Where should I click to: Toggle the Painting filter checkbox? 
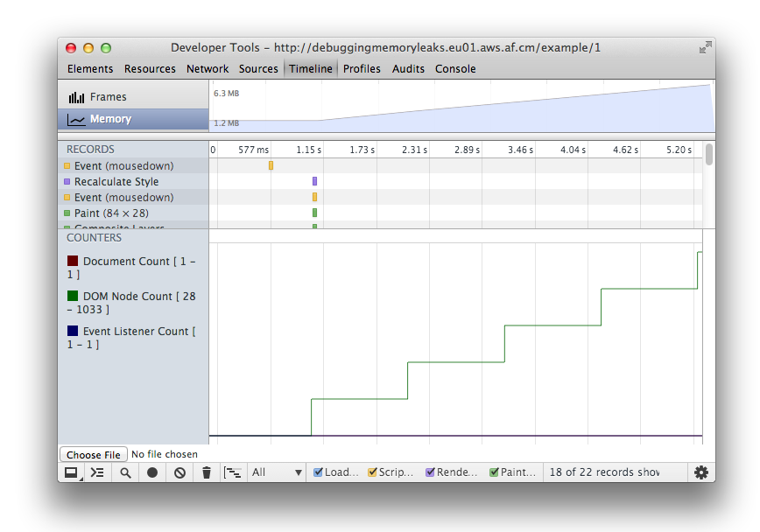point(494,472)
